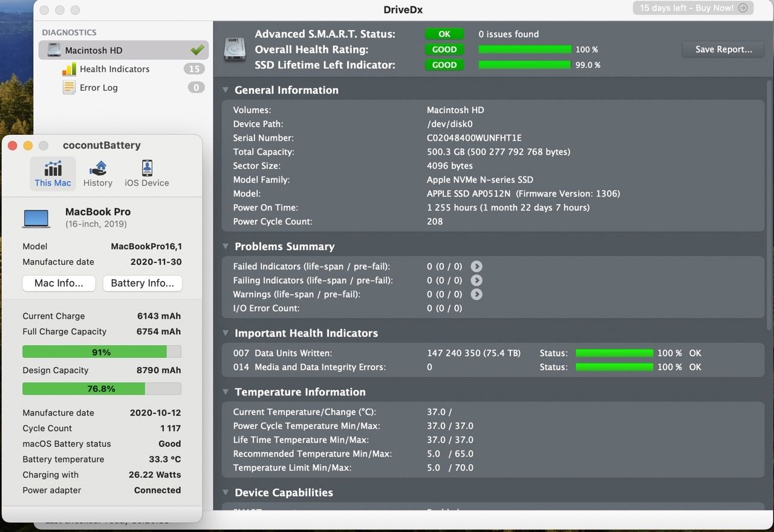The width and height of the screenshot is (774, 532).
Task: Click GOOD badge for Overall Health Rating
Action: tap(444, 50)
